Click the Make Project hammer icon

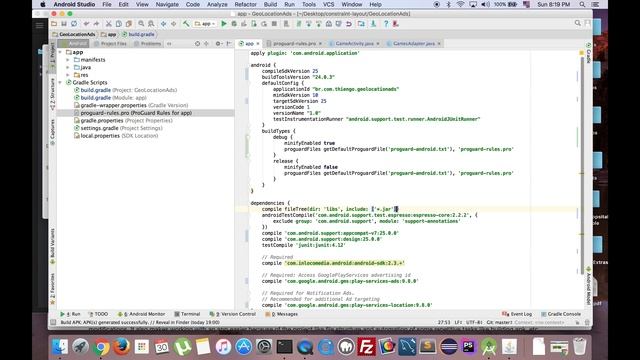click(x=186, y=24)
